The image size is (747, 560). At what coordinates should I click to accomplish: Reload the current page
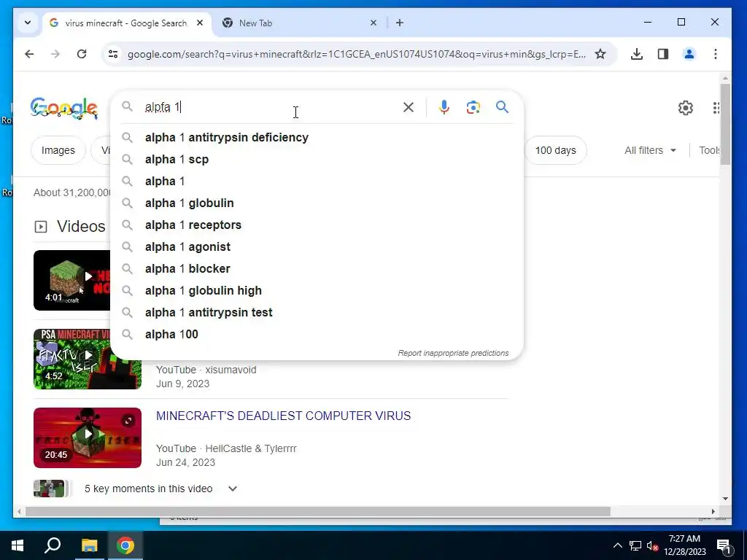[x=82, y=54]
